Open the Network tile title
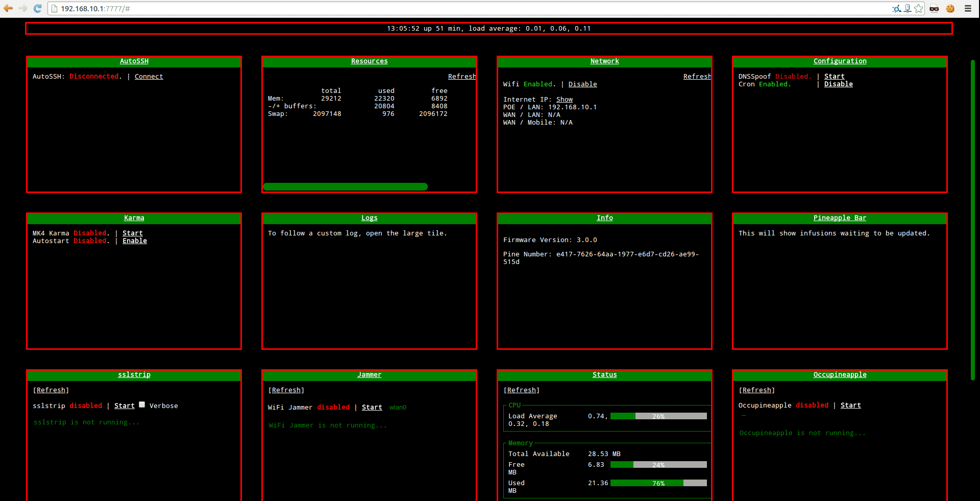Viewport: 980px width, 501px height. 605,61
